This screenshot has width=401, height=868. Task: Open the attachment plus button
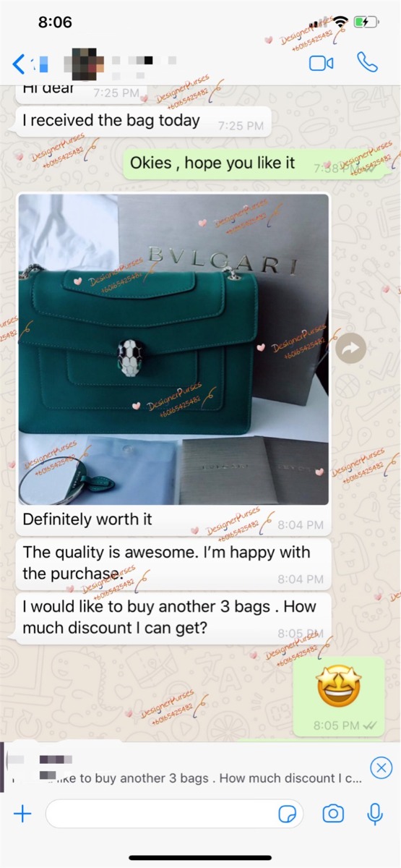coord(22,814)
